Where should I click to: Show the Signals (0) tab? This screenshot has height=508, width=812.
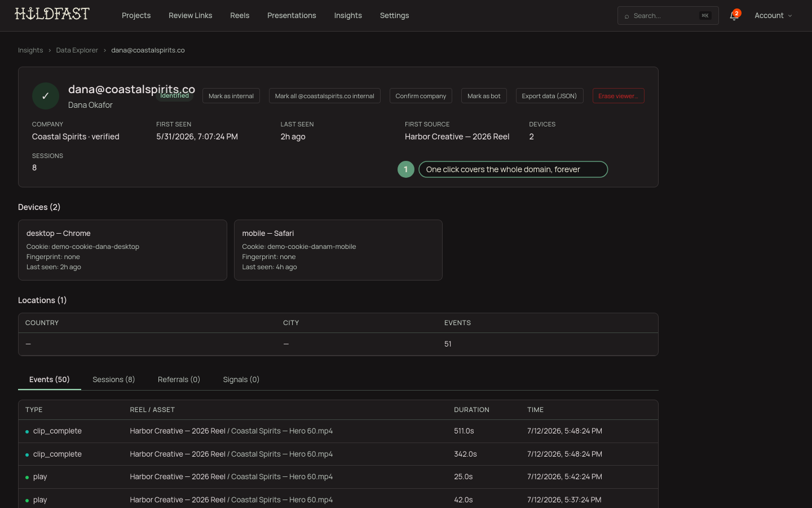point(241,379)
